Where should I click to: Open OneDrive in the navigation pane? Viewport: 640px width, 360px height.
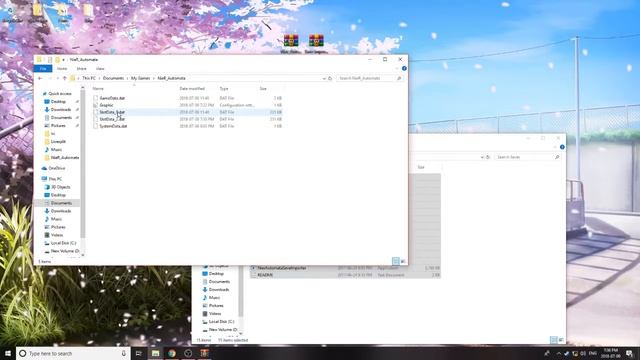pyautogui.click(x=57, y=168)
